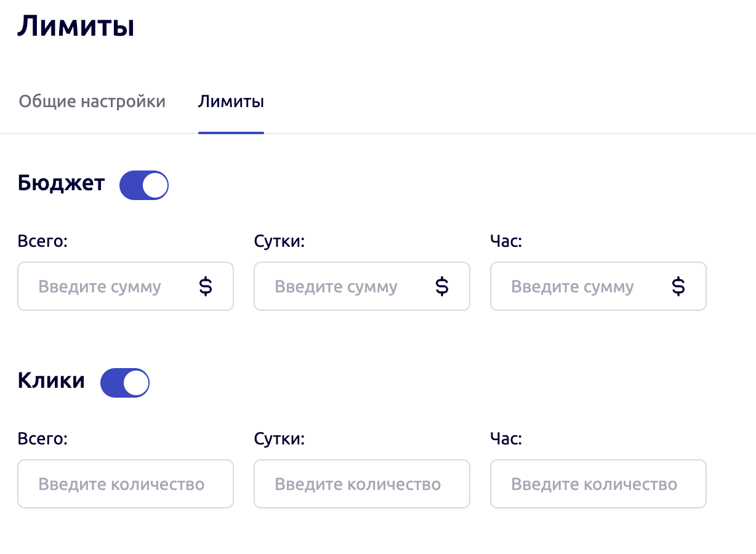Click the dollar icon in budget 'Всего' field
The width and height of the screenshot is (756, 554).
point(206,286)
